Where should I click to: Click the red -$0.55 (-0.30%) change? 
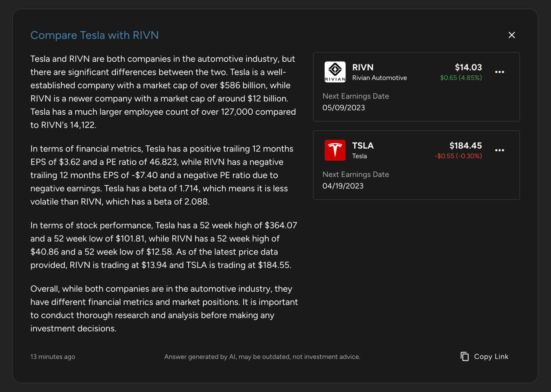(458, 156)
